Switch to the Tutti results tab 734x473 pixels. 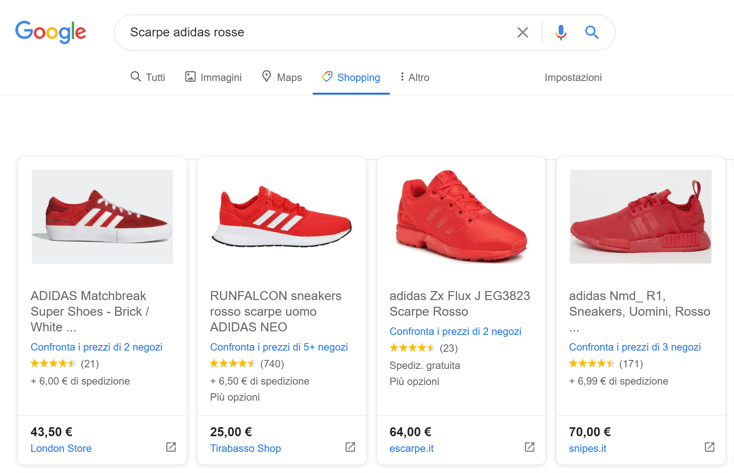148,77
